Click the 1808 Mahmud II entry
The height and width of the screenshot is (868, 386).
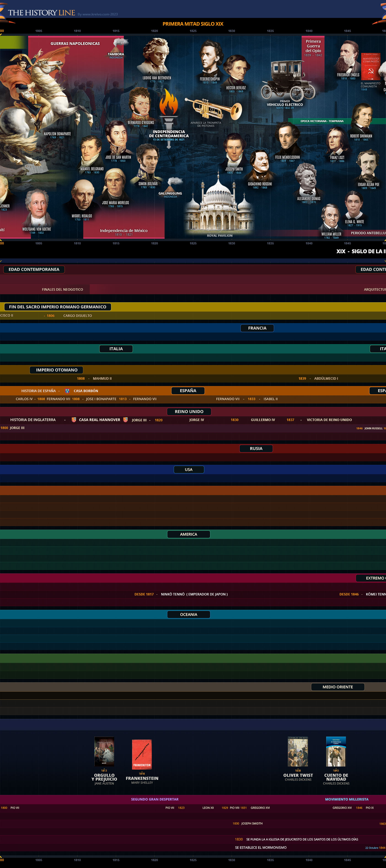(94, 378)
